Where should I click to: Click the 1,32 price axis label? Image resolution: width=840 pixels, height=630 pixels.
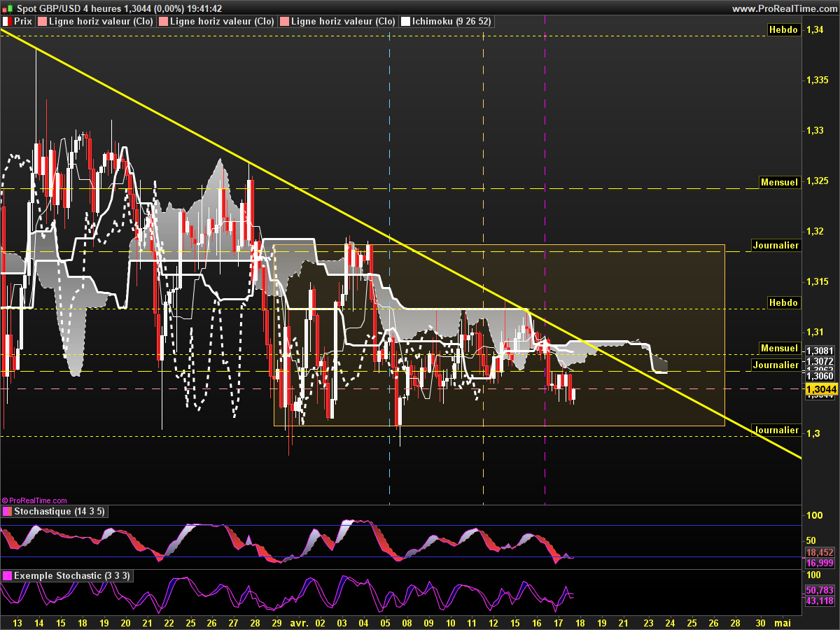coord(815,232)
